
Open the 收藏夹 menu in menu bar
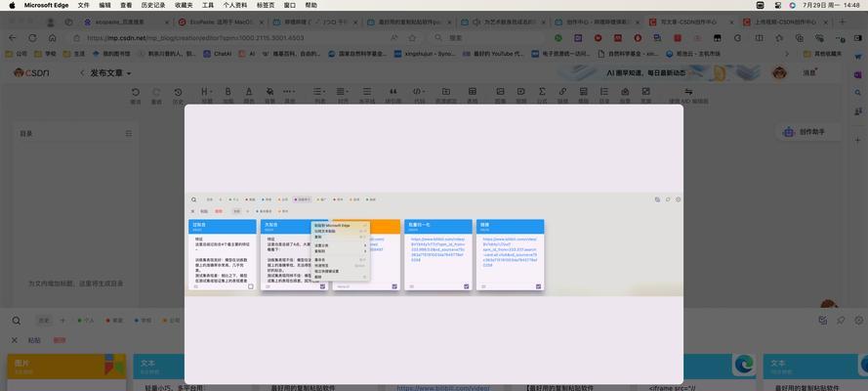(x=184, y=5)
